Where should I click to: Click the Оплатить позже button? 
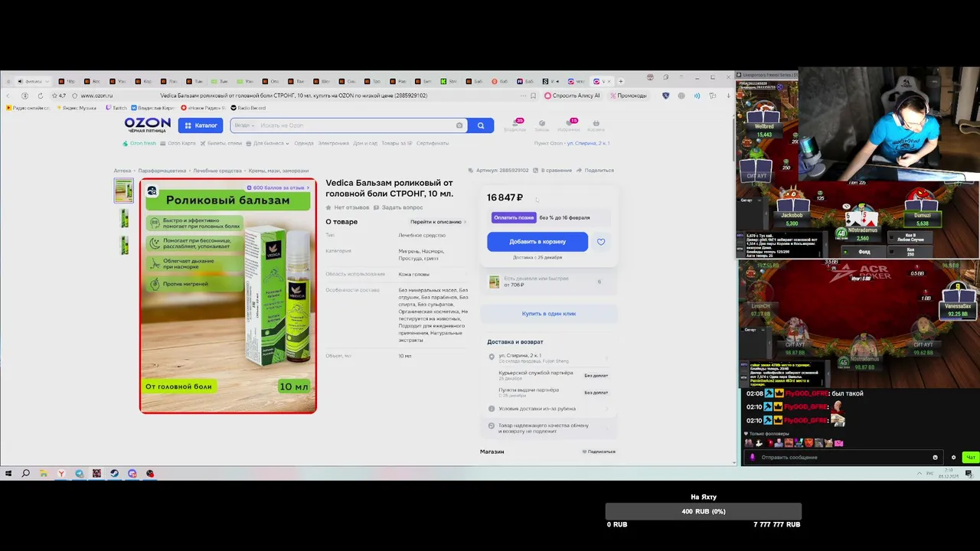click(514, 217)
